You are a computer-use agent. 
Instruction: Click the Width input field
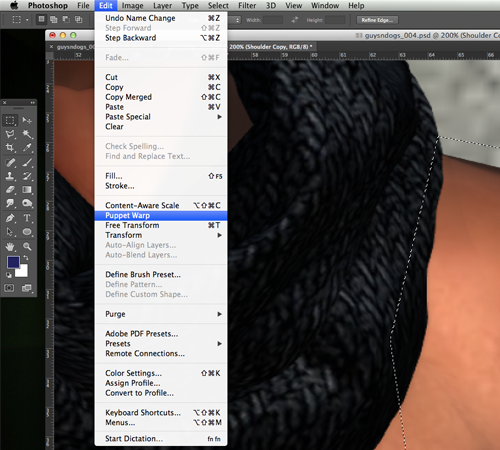click(273, 20)
